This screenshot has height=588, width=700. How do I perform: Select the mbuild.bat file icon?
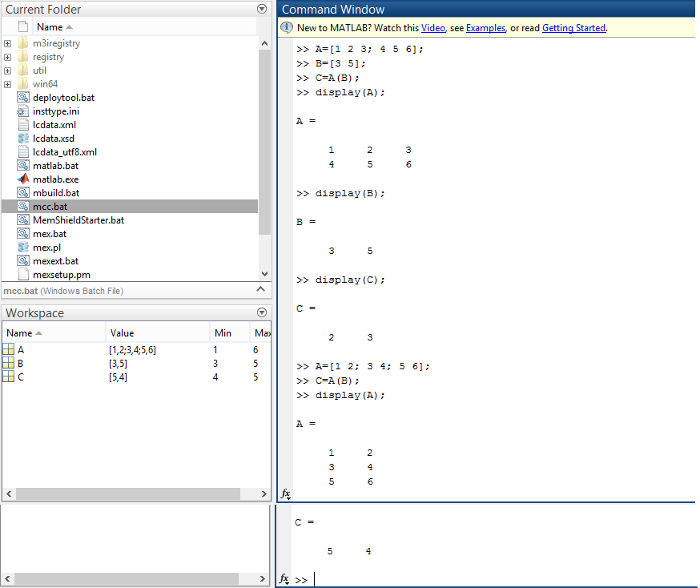click(23, 193)
